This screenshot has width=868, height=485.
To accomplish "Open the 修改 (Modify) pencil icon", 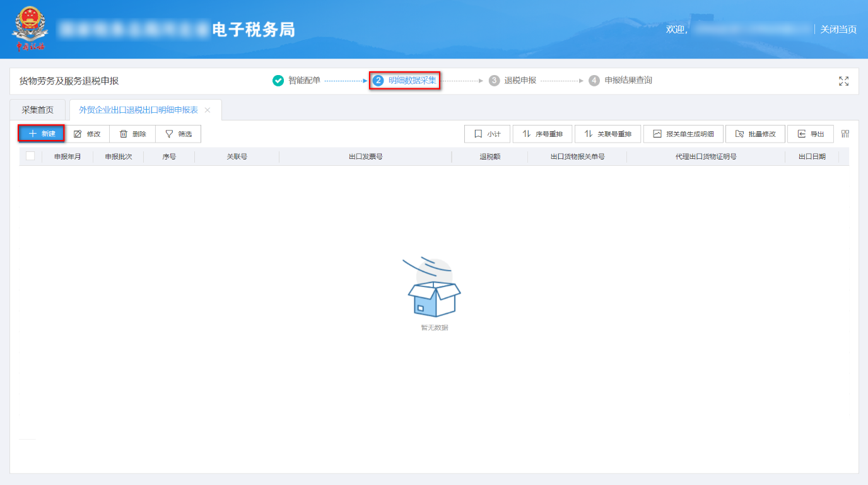I will point(88,133).
